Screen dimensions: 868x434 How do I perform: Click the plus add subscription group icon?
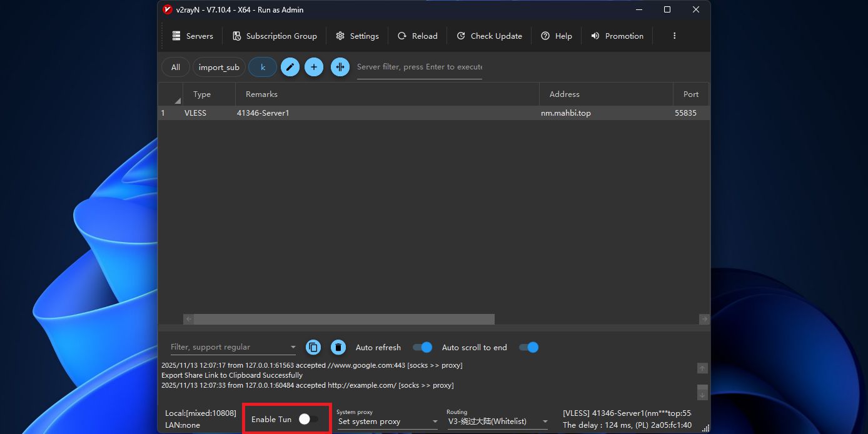314,68
